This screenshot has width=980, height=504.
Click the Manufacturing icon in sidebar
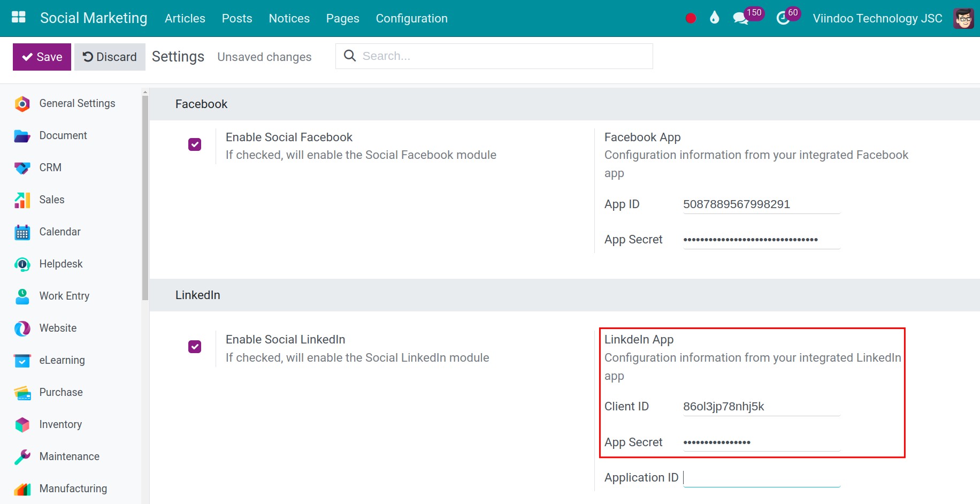click(22, 489)
